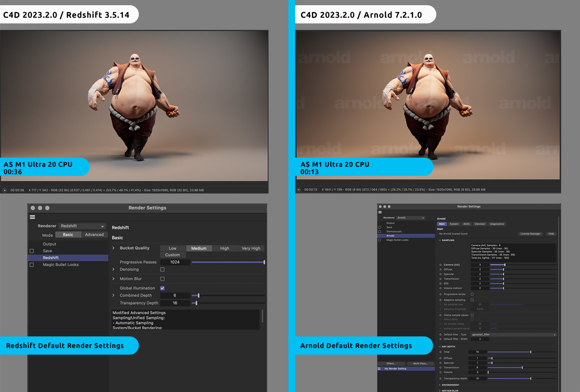This screenshot has height=392, width=580.
Task: Open the Diagnostics tab
Action: tap(497, 224)
